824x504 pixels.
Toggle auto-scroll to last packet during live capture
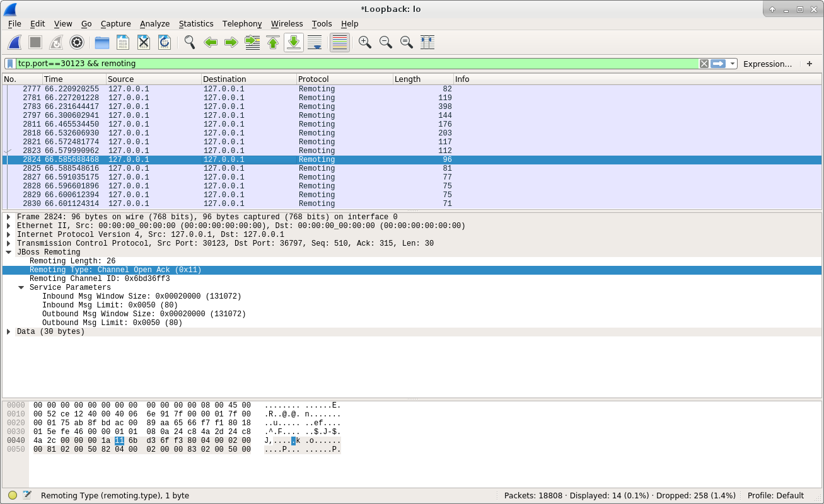[x=315, y=42]
